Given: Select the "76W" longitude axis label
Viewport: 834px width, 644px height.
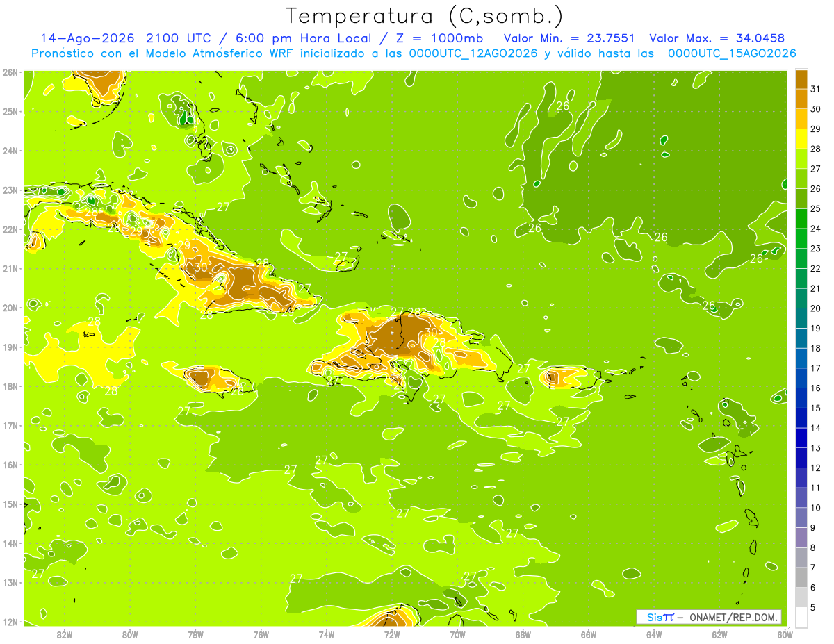Looking at the screenshot, I should pos(261,634).
